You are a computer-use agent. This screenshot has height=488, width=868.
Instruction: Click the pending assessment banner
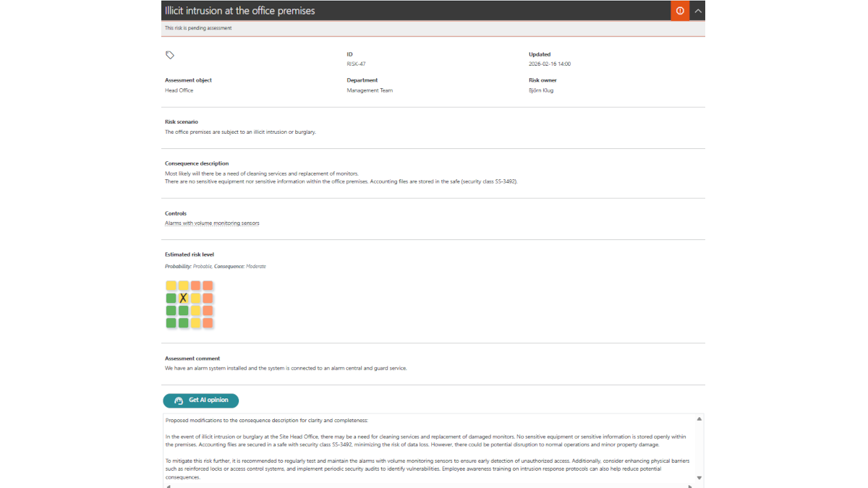click(x=198, y=27)
